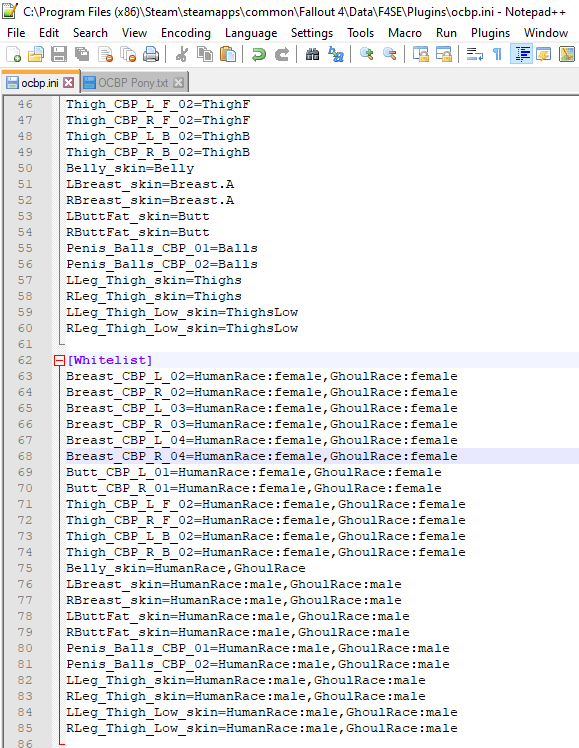
Task: Click line Belly_skin=HumanRace,GhoulRace
Action: pos(186,568)
